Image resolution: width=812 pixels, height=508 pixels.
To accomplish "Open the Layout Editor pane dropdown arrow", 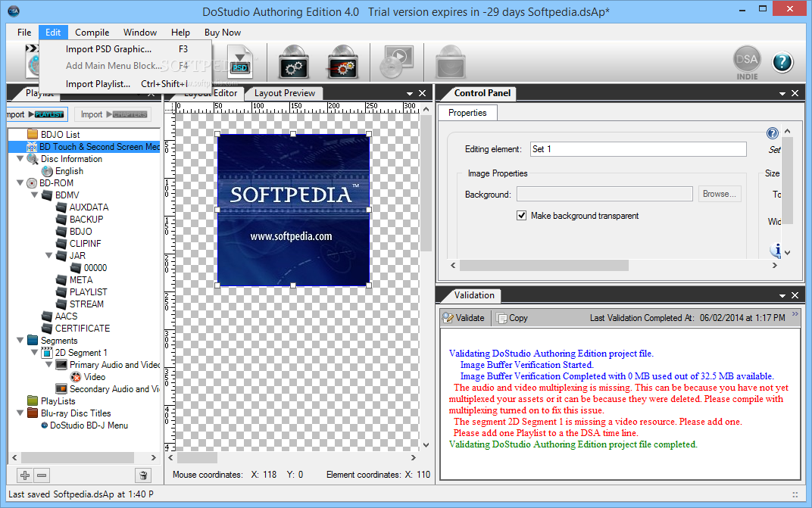I will point(410,94).
